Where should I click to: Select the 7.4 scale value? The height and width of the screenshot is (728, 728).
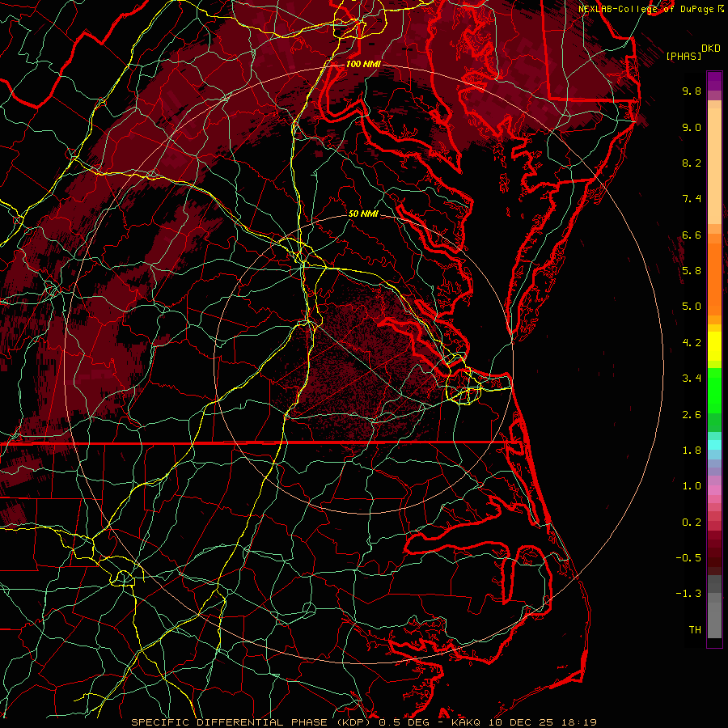pyautogui.click(x=692, y=199)
